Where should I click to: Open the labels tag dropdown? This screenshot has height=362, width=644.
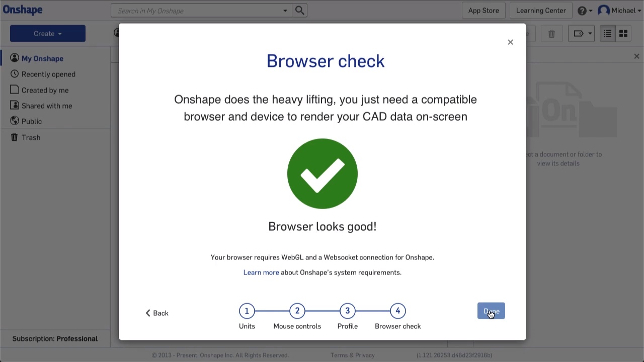pos(582,34)
